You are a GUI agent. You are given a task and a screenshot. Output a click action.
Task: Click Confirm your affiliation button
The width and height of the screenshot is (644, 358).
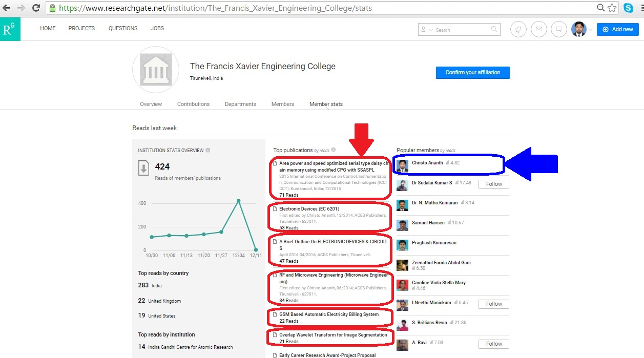pos(473,73)
